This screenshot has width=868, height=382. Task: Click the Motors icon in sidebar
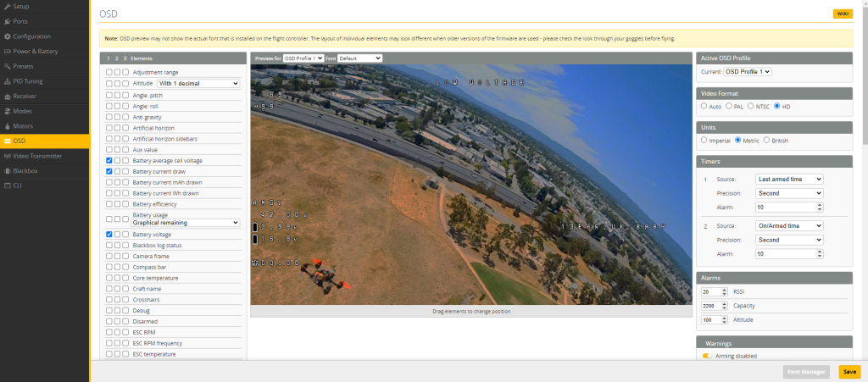[x=8, y=126]
